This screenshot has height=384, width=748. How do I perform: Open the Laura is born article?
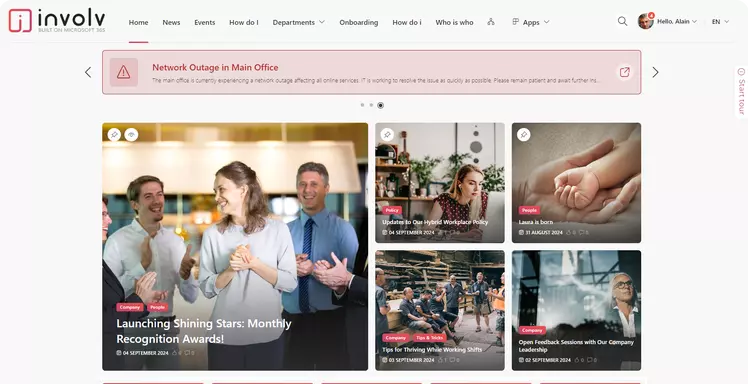[536, 222]
